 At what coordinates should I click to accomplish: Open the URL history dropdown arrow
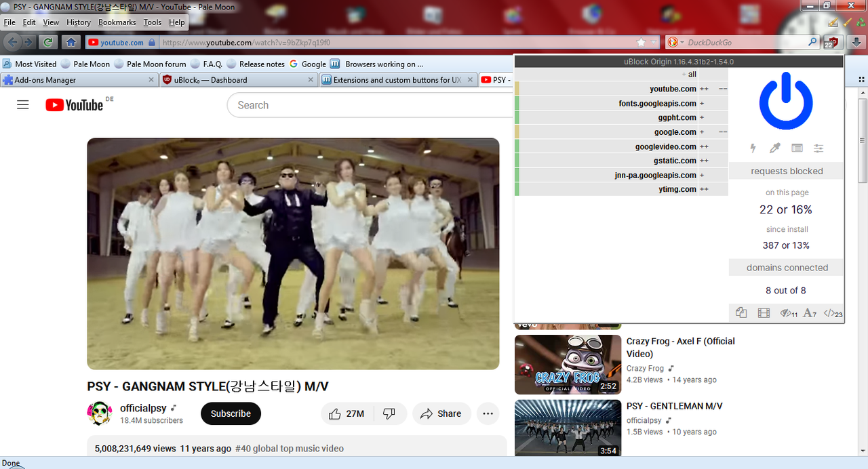[x=654, y=42]
